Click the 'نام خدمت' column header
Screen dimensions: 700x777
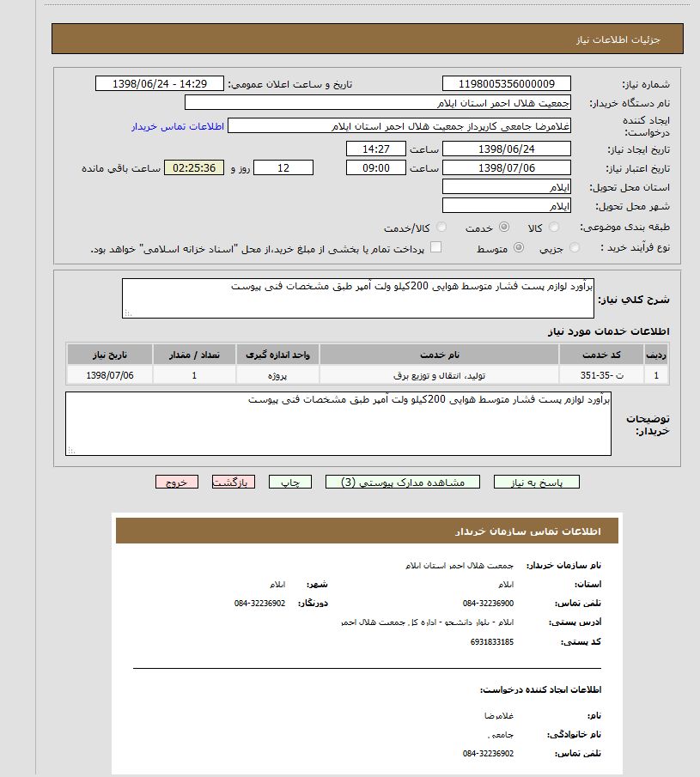(439, 355)
